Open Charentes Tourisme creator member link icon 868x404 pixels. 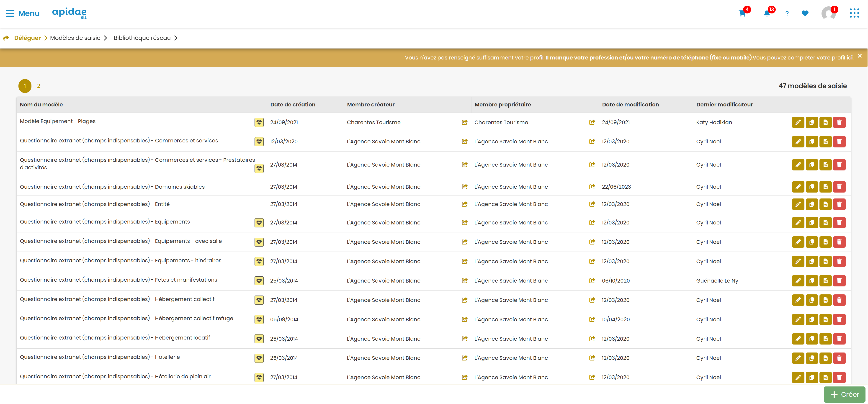click(x=464, y=122)
